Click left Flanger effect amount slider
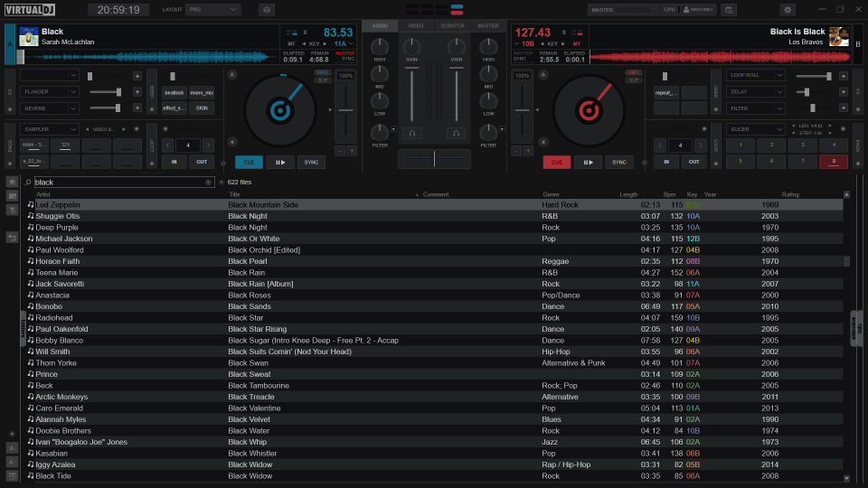 105,92
